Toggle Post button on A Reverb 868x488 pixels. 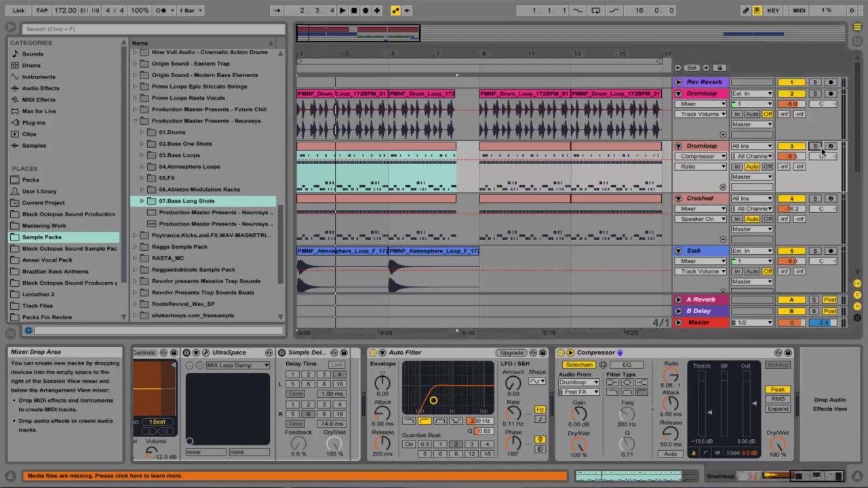[830, 300]
